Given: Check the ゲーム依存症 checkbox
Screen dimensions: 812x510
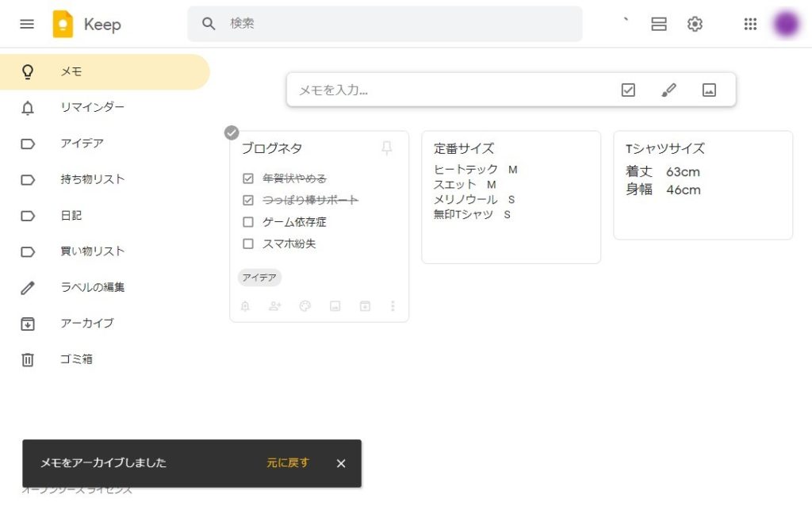Looking at the screenshot, I should click(x=248, y=222).
